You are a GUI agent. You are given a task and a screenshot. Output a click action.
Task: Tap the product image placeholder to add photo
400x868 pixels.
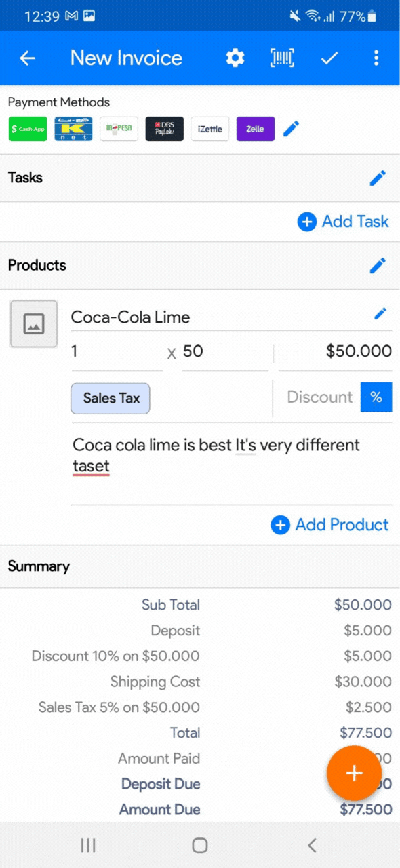(33, 323)
